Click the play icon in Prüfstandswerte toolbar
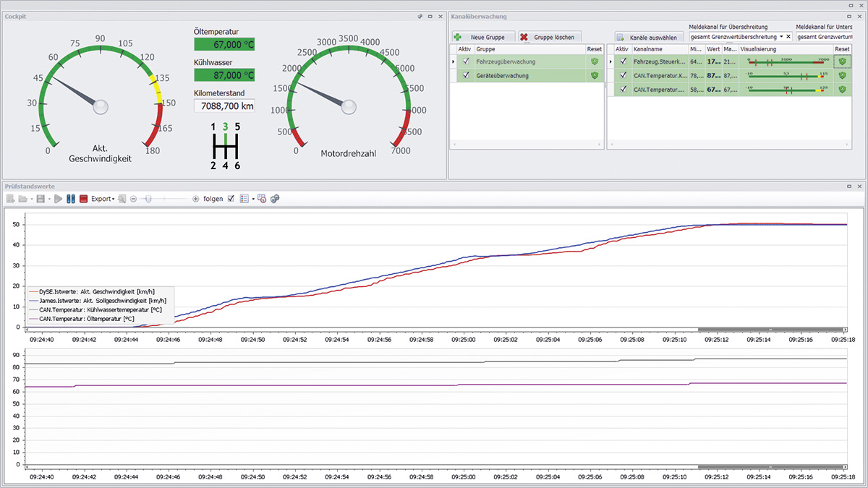This screenshot has height=488, width=868. point(58,199)
